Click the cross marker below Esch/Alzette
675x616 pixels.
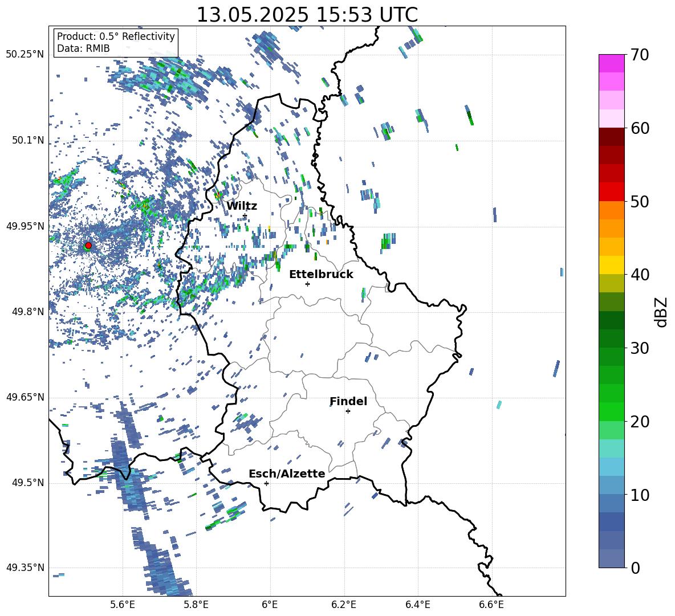tap(266, 483)
